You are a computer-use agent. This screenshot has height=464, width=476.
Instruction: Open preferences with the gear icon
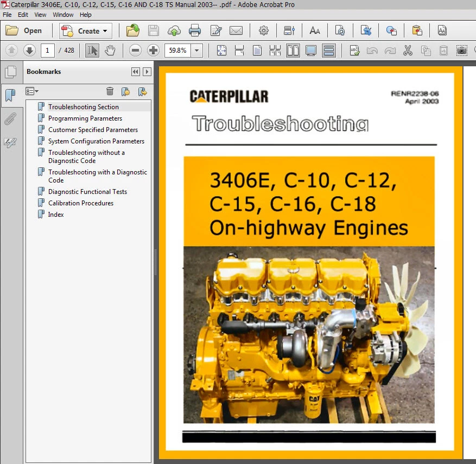pyautogui.click(x=263, y=30)
